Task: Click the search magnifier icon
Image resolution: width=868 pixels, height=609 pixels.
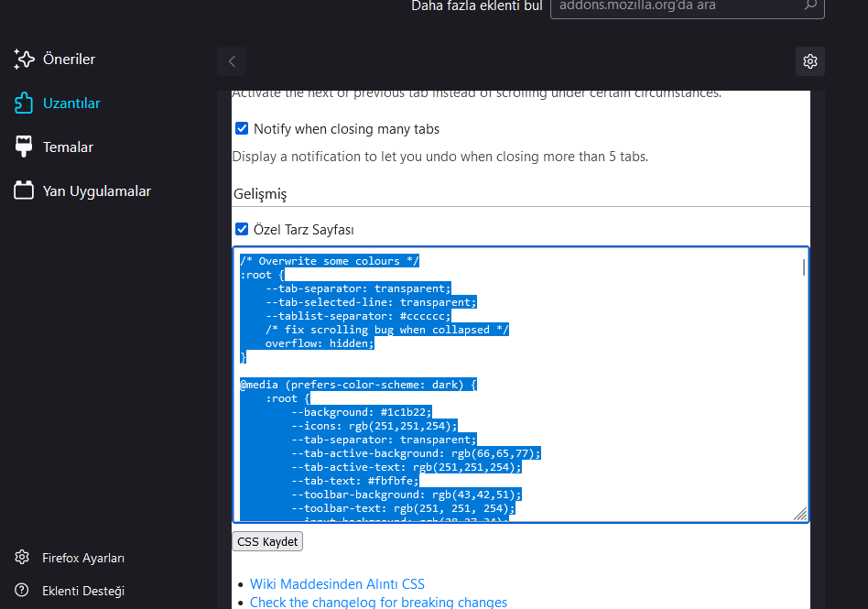Action: (809, 5)
